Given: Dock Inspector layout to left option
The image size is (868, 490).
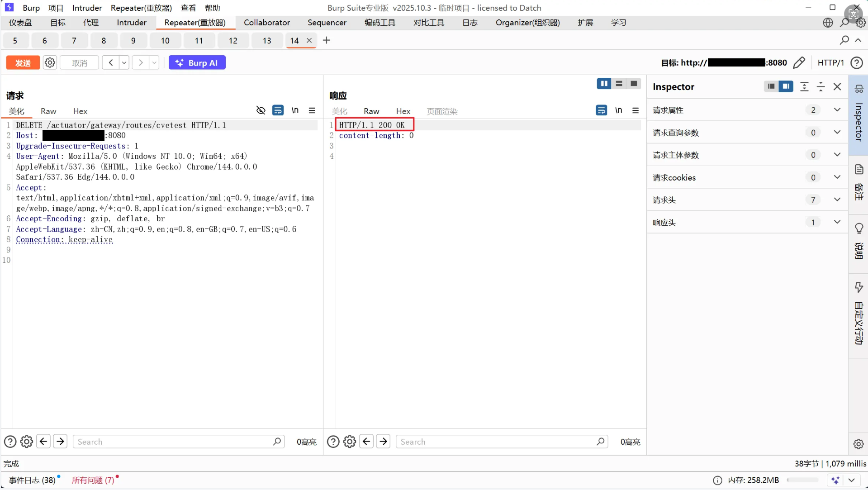Looking at the screenshot, I should click(x=771, y=86).
